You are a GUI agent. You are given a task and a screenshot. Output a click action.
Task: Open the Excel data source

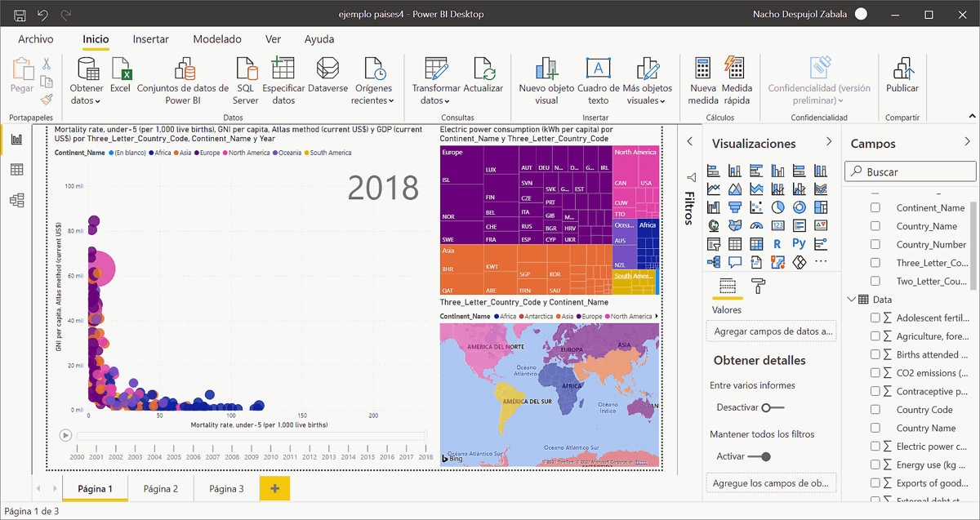120,76
